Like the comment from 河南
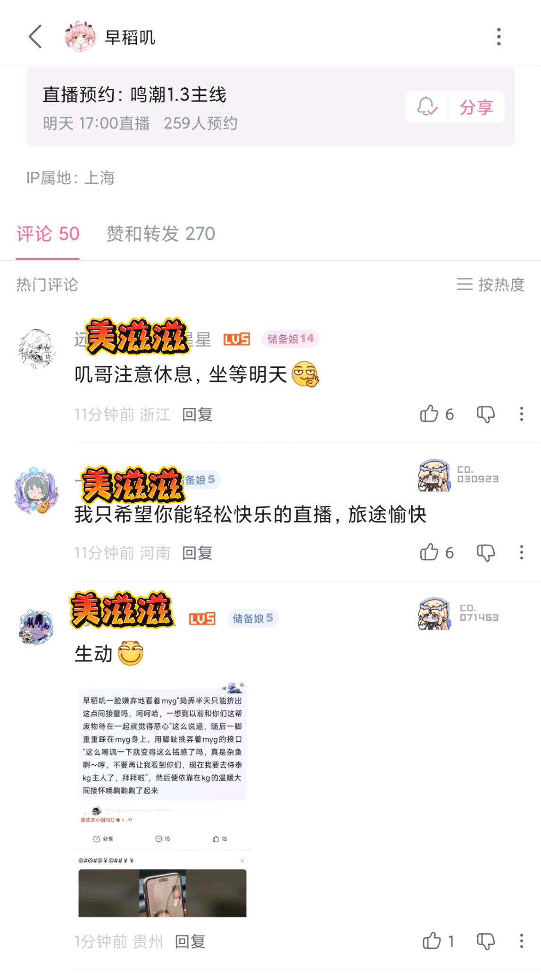 click(x=437, y=552)
